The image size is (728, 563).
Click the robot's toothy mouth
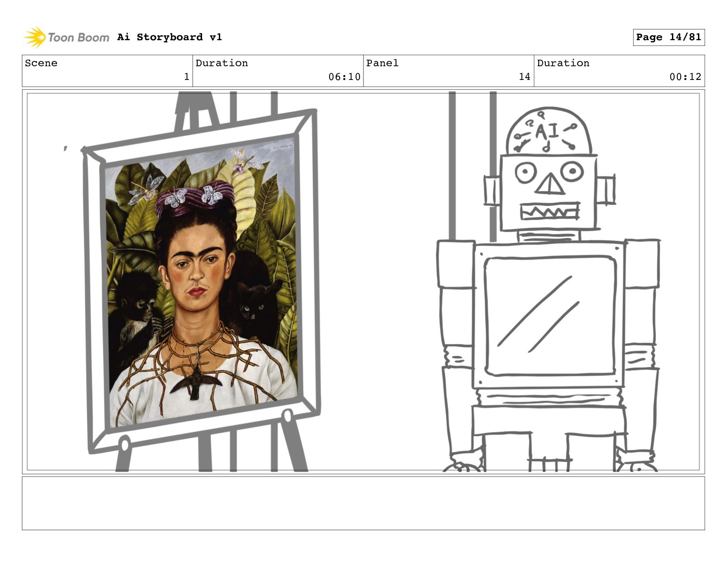550,212
